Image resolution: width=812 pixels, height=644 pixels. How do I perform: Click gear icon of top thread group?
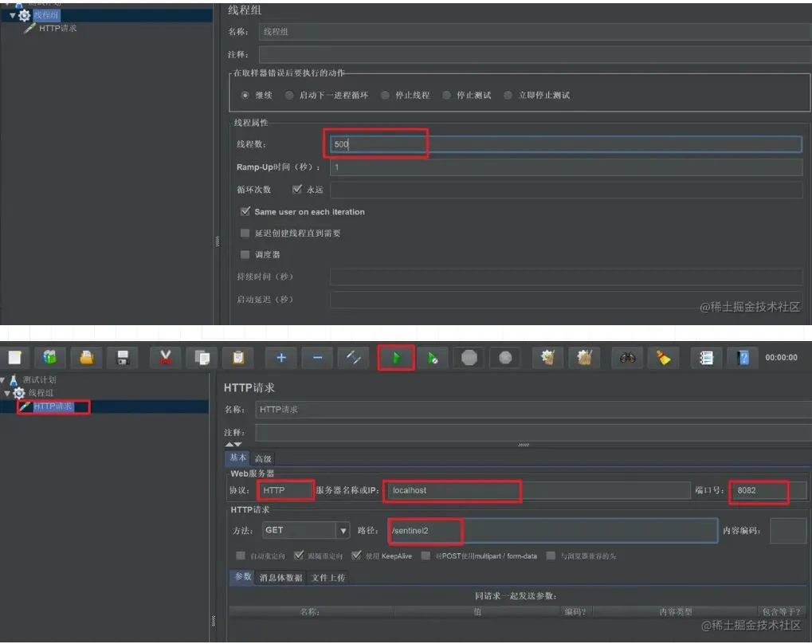coord(25,16)
